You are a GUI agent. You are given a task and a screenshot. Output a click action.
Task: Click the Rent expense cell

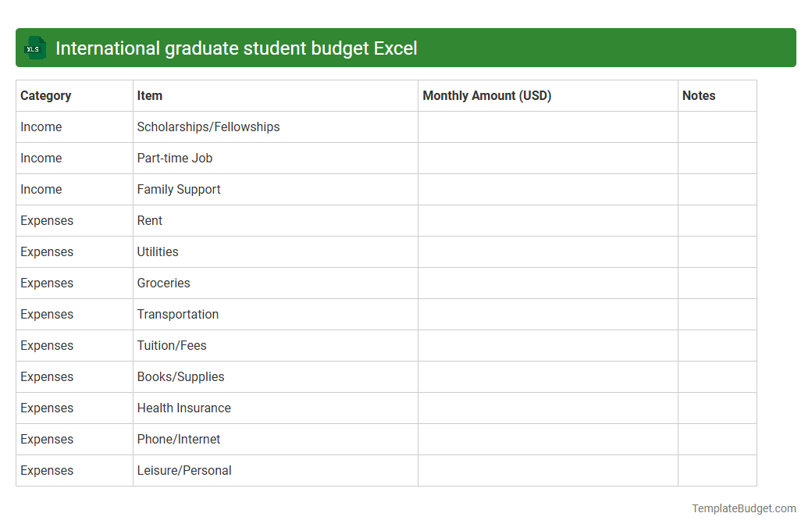pyautogui.click(x=149, y=220)
